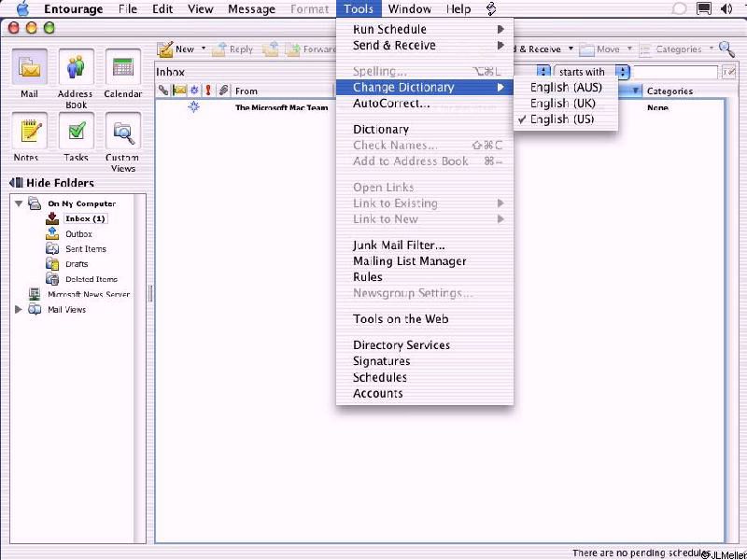Click the Hide Folders button
Image resolution: width=747 pixels, height=560 pixels.
[51, 183]
